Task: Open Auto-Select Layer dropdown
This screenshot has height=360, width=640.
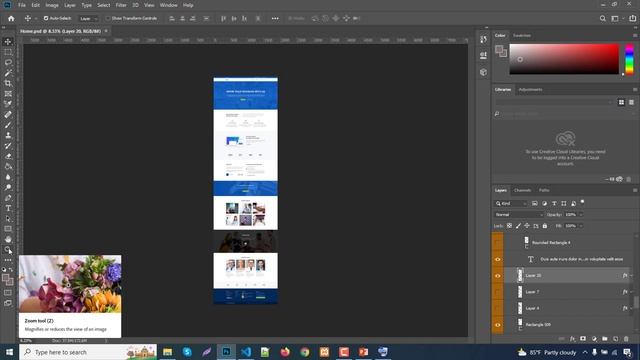Action: (89, 18)
